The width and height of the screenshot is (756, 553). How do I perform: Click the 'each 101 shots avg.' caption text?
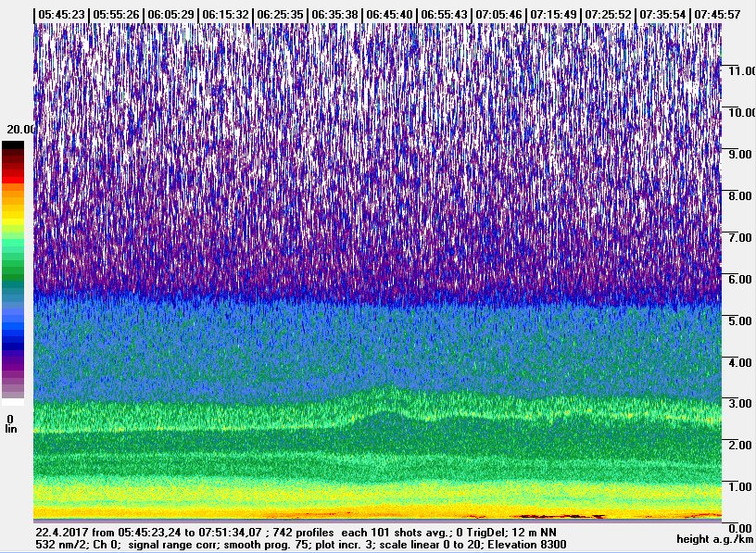394,533
